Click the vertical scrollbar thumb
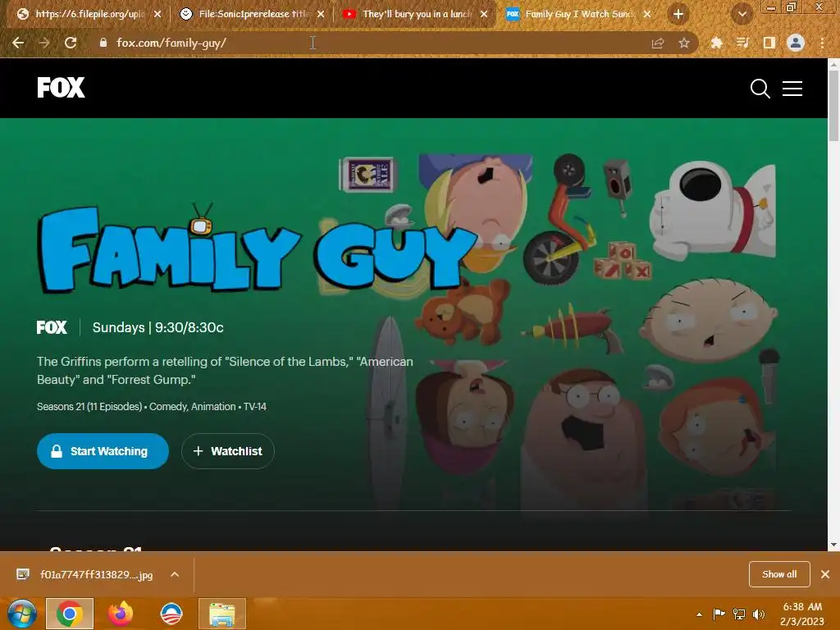840x630 pixels. coord(833,106)
